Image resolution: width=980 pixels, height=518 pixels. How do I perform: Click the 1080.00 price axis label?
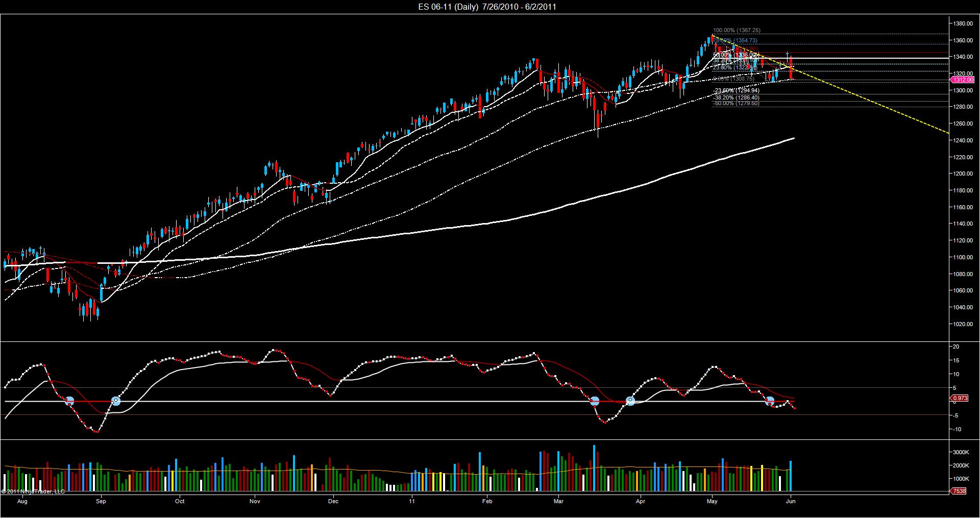click(962, 274)
